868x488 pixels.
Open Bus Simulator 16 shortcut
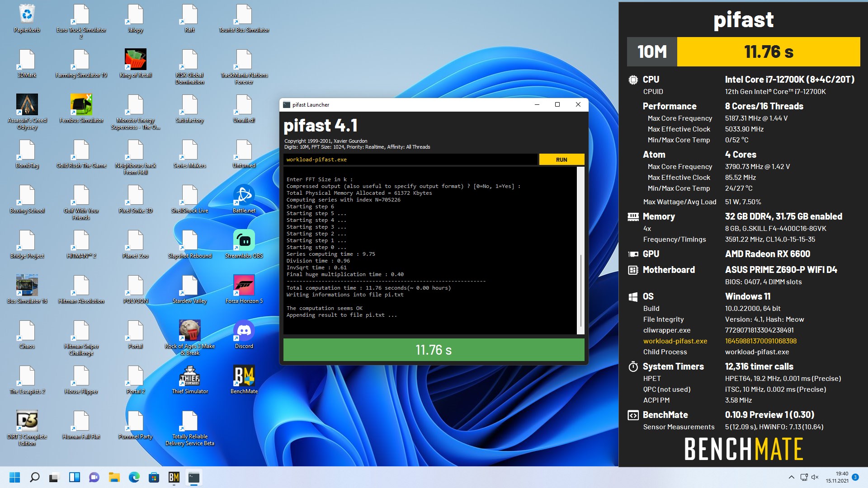tap(27, 290)
